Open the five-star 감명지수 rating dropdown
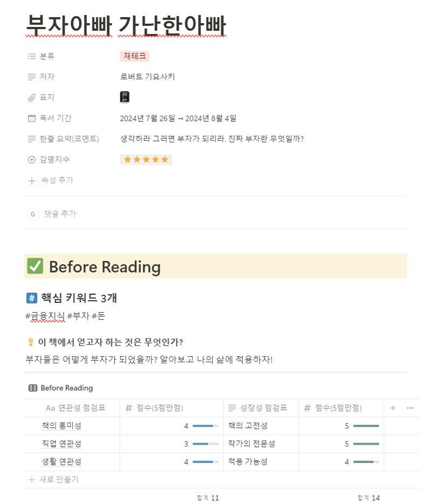The height and width of the screenshot is (504, 446). [x=146, y=160]
